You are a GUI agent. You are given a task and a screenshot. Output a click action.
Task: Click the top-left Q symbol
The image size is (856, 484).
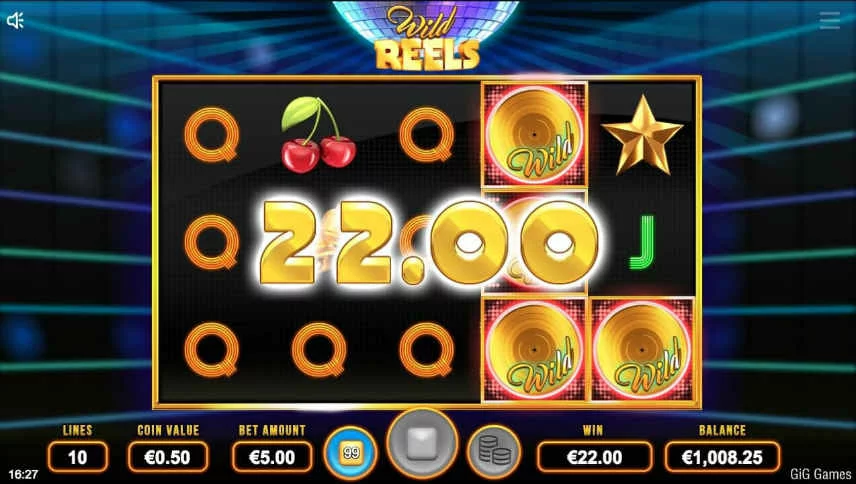[x=211, y=135]
